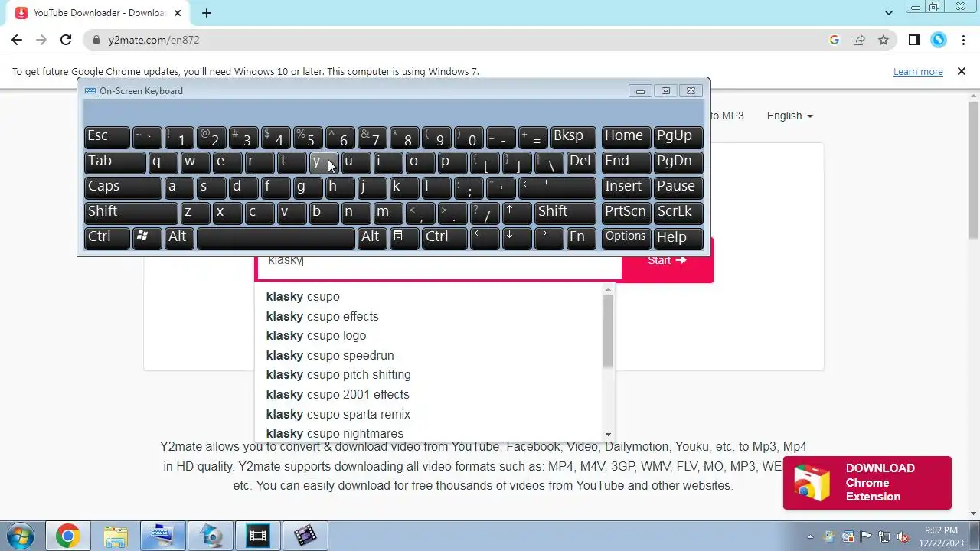Click the network tray icon
Screen dimensions: 980x551
point(884,536)
